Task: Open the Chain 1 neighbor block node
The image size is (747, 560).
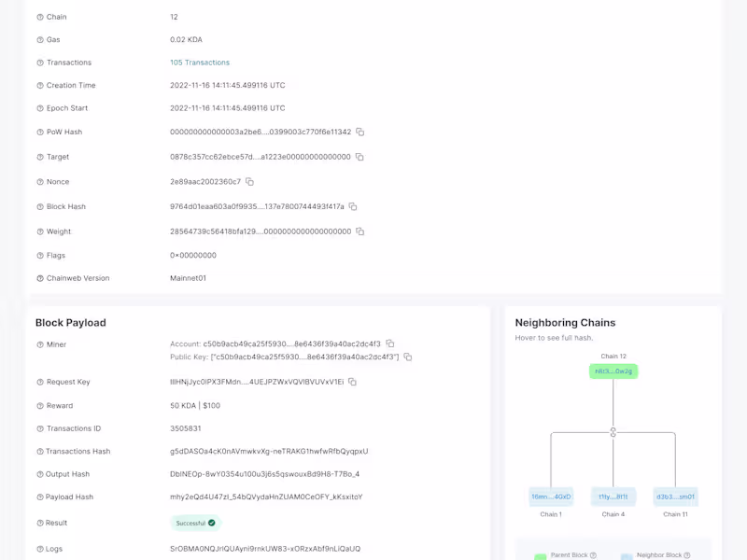Action: tap(551, 497)
